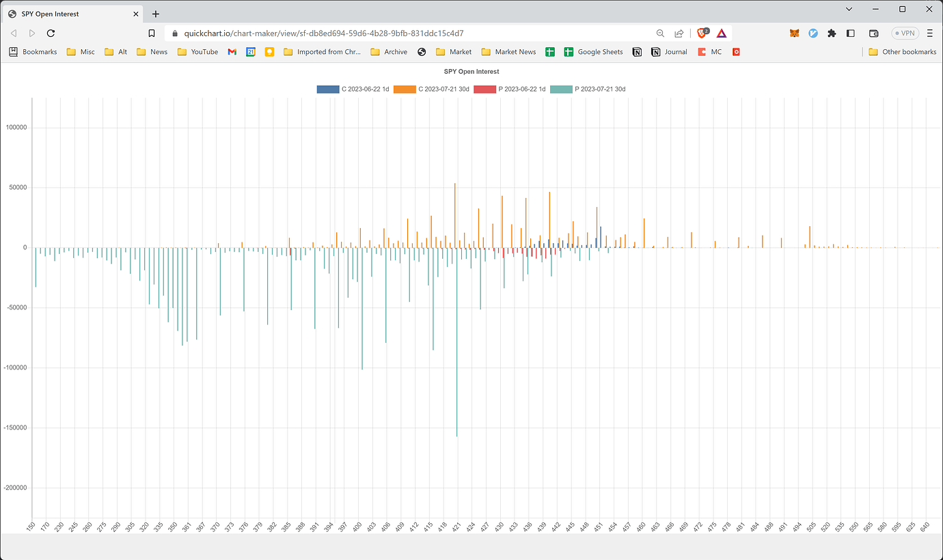Open the Gmail bookmark icon

coord(232,51)
